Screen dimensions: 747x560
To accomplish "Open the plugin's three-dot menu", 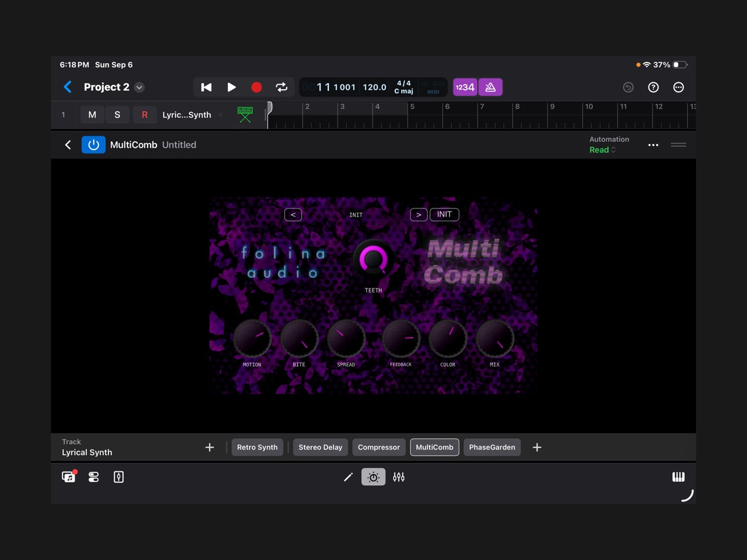I will (653, 145).
